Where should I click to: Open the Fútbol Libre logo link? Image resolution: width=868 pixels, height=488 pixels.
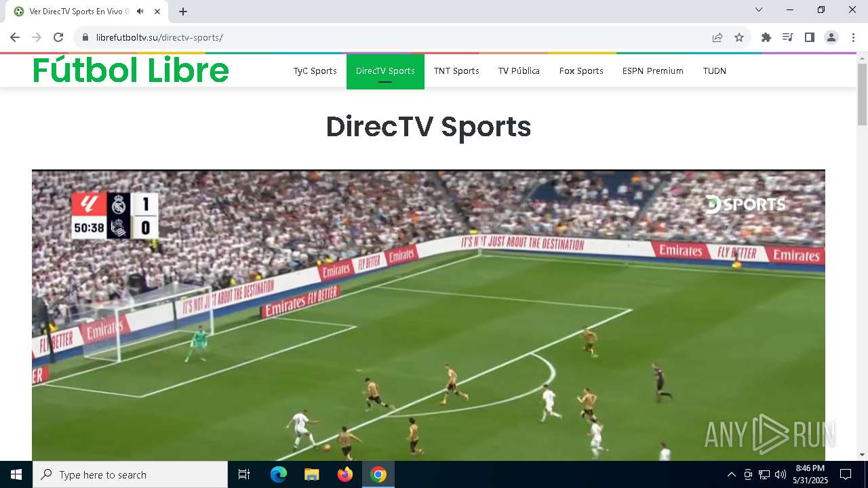(x=131, y=70)
